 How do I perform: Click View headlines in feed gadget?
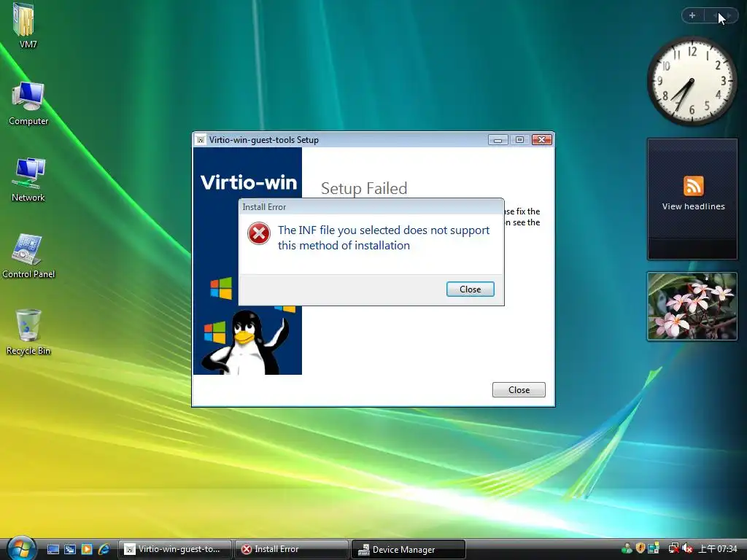point(693,206)
